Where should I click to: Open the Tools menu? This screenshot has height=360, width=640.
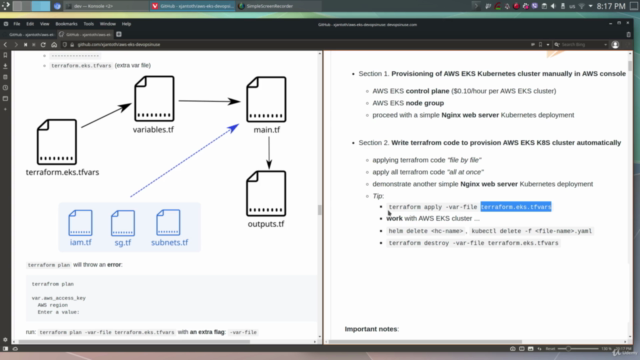(x=89, y=24)
